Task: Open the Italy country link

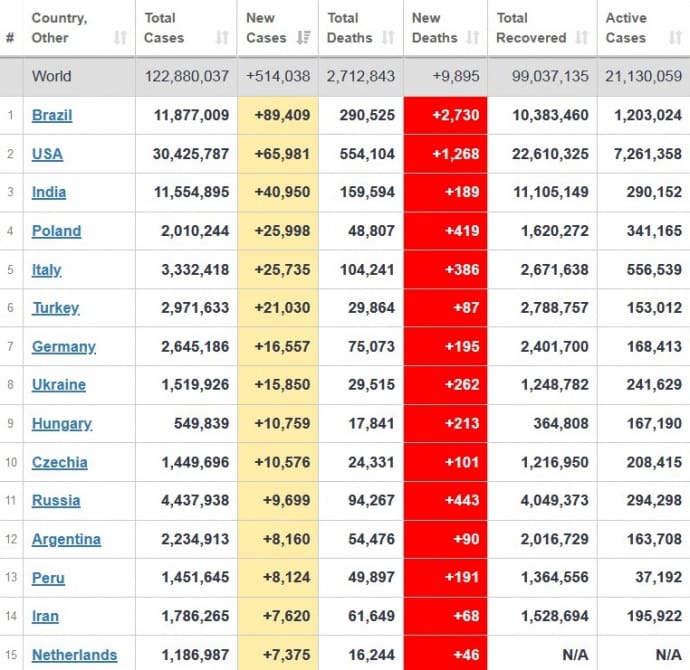Action: point(46,270)
